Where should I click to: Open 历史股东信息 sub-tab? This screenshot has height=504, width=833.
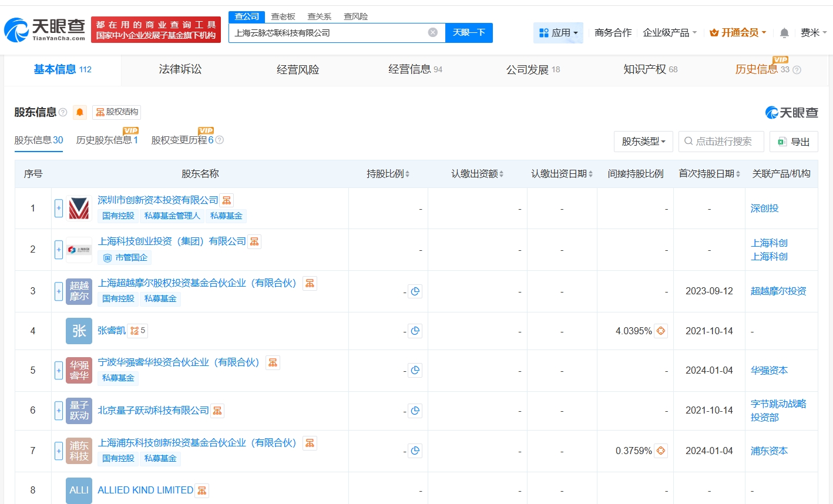107,140
